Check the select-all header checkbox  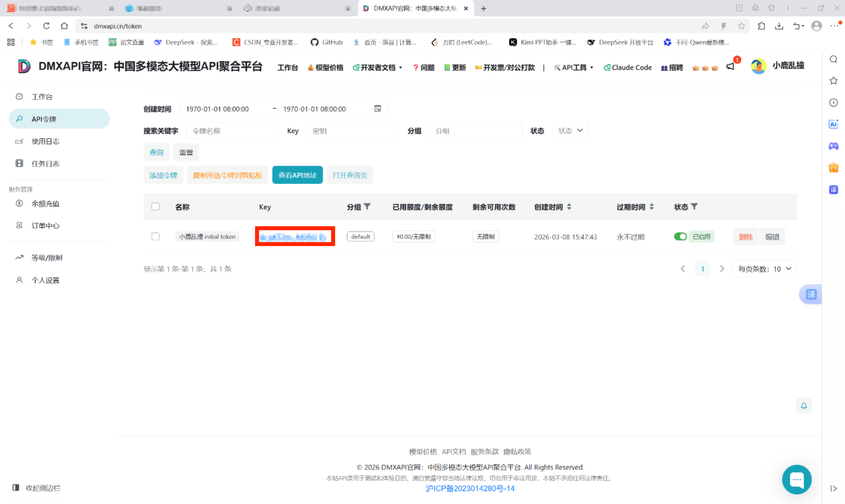click(x=155, y=206)
